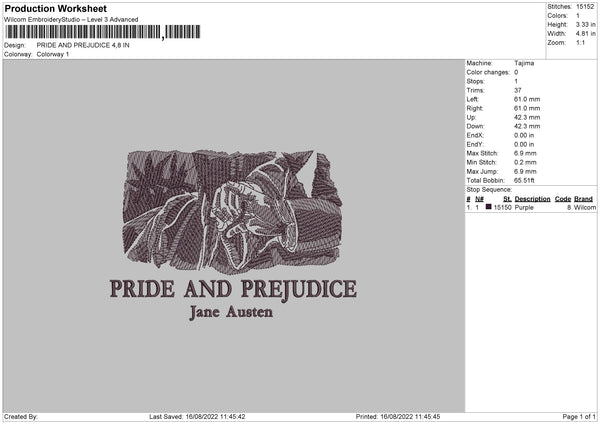Click the 'Stops:' label

tap(475, 82)
